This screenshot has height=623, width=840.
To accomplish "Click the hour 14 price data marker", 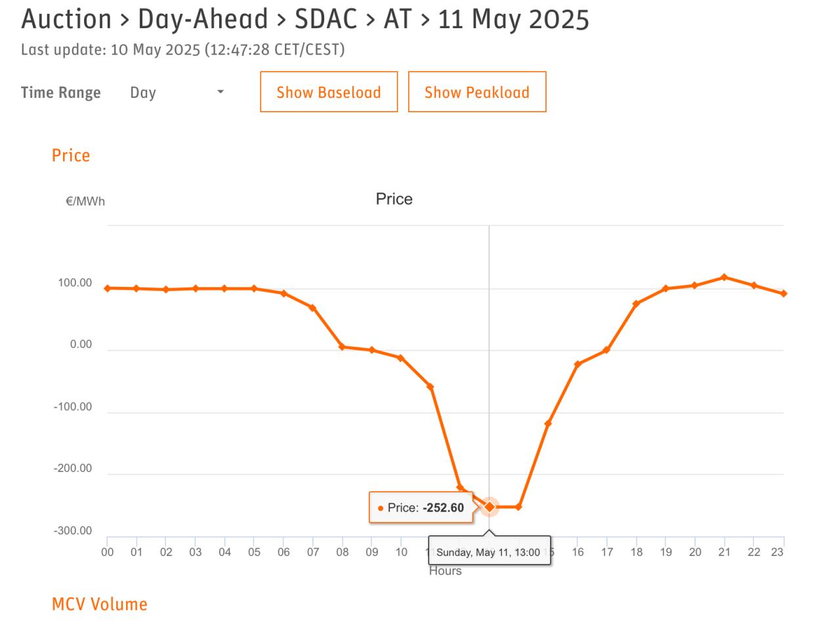I will [518, 507].
